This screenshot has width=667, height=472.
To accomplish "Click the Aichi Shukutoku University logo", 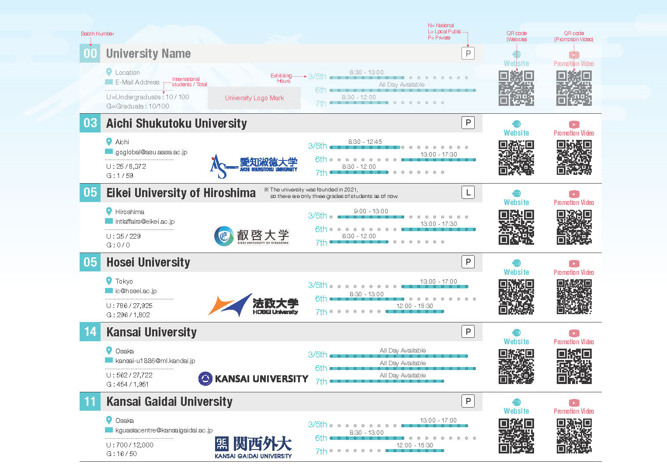I will [x=254, y=166].
